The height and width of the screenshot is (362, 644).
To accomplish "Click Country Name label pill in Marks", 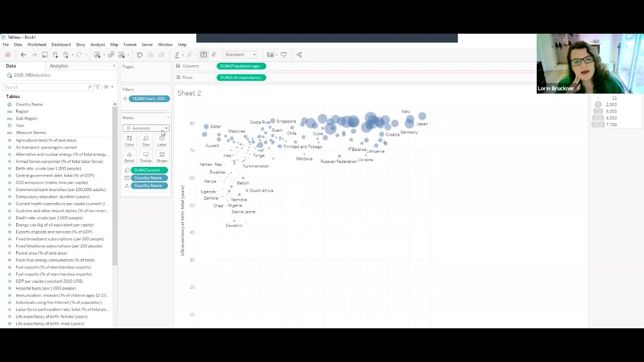I will pos(149,178).
